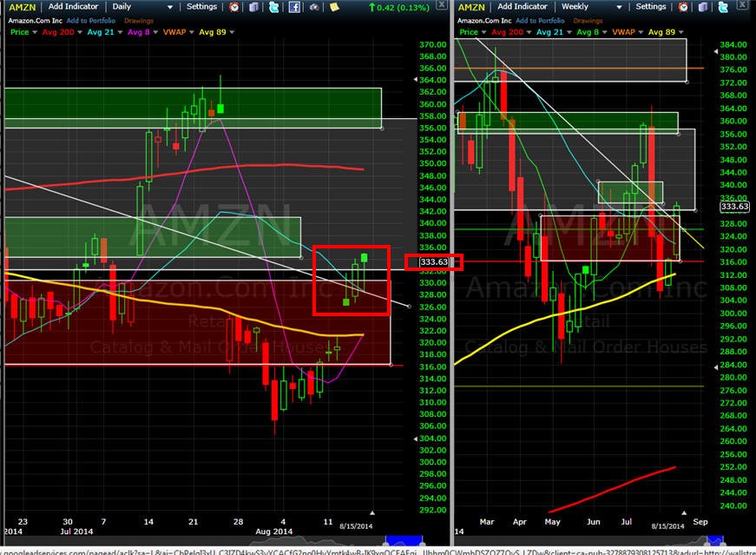Click Add to Portfolio in Daily chart

coord(91,21)
